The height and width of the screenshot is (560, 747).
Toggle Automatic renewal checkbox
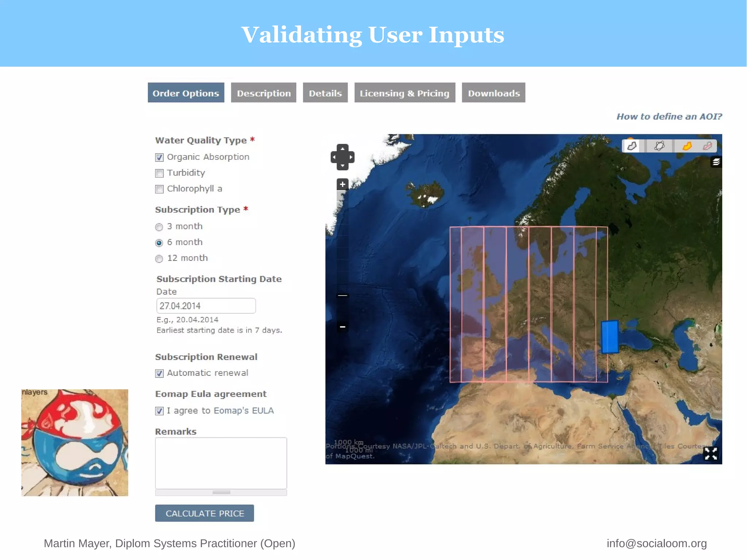click(x=159, y=373)
